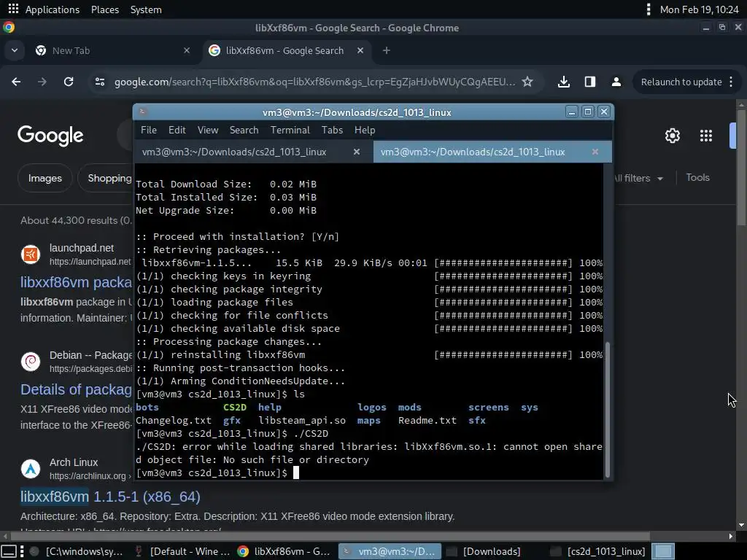Click the Debian result favicon
Screen dimensions: 747x560
point(31,362)
